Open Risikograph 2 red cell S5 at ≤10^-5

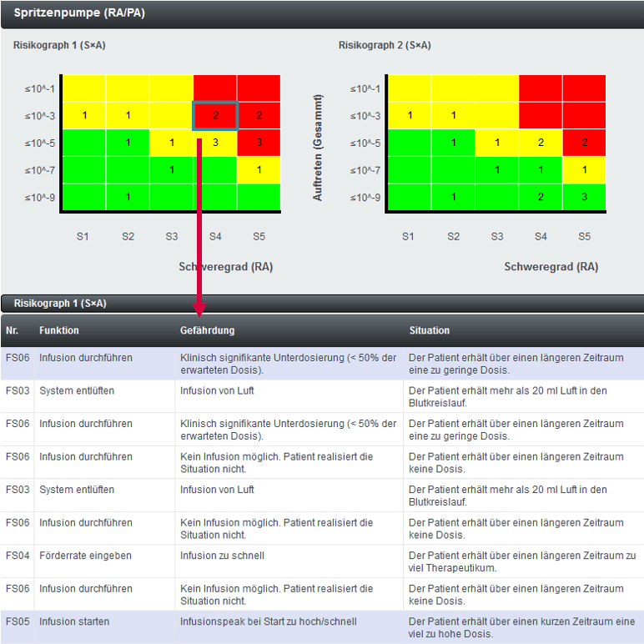point(584,143)
